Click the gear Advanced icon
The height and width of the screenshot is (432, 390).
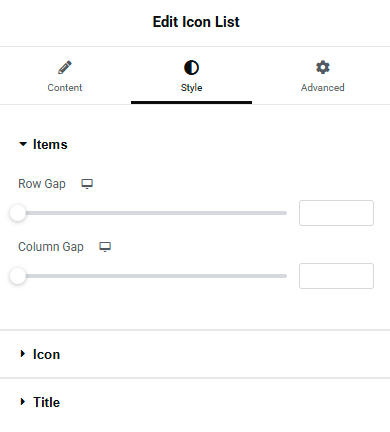323,67
